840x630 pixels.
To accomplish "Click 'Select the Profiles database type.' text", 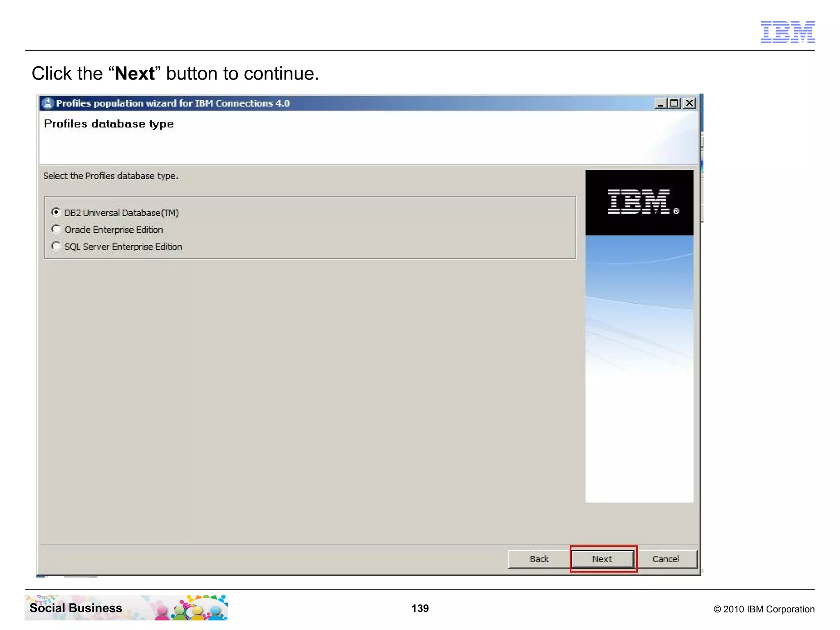I will 111,176.
